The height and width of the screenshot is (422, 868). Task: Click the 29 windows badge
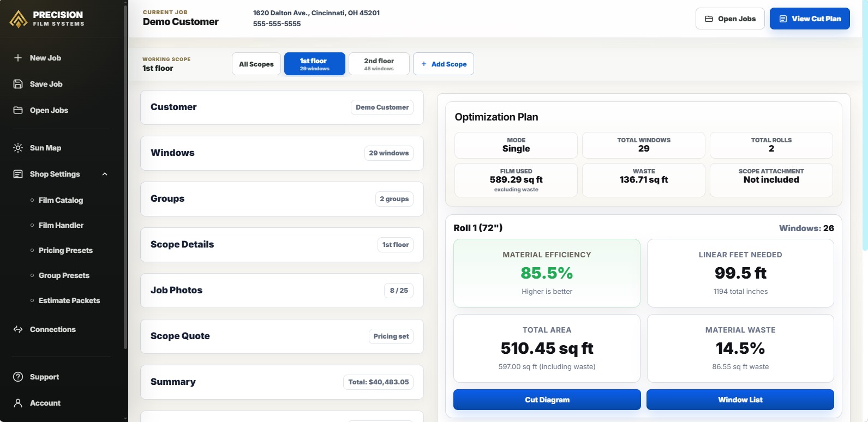(x=388, y=153)
